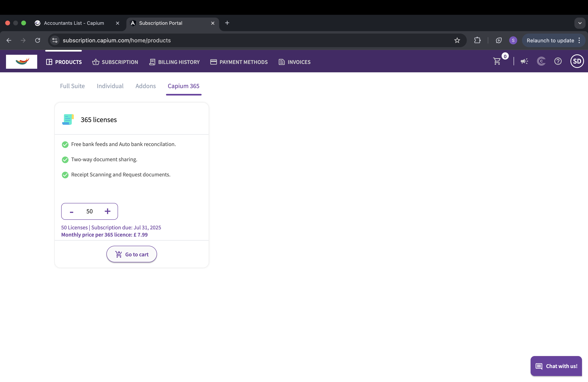The image size is (588, 382).
Task: Open the help question mark icon
Action: point(558,61)
